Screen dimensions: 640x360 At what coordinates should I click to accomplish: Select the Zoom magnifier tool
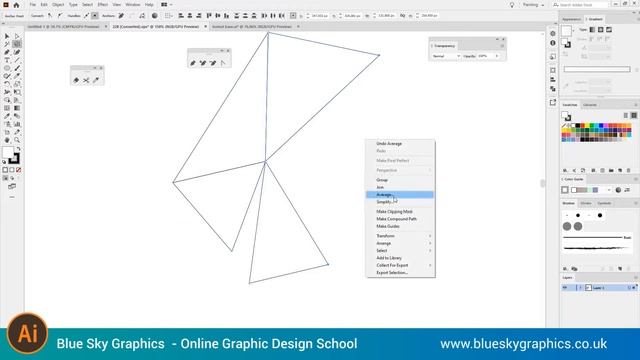coord(17,140)
